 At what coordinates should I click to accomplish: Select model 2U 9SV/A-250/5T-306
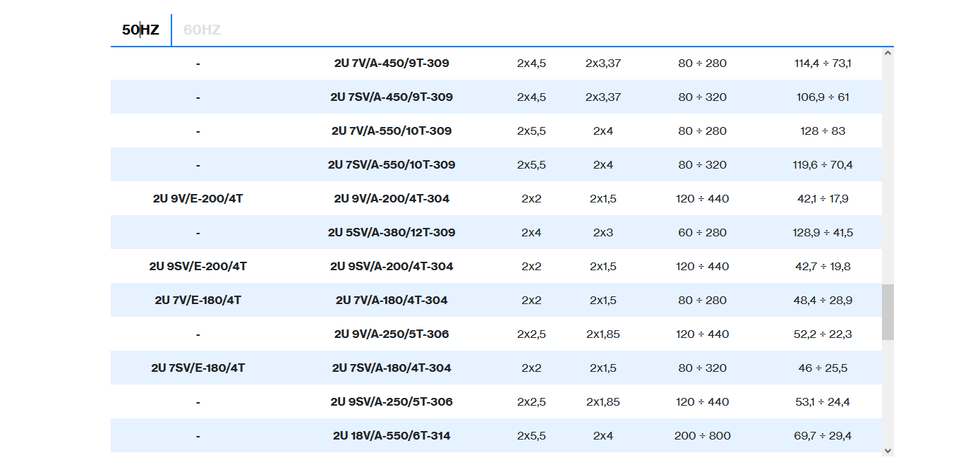(392, 401)
